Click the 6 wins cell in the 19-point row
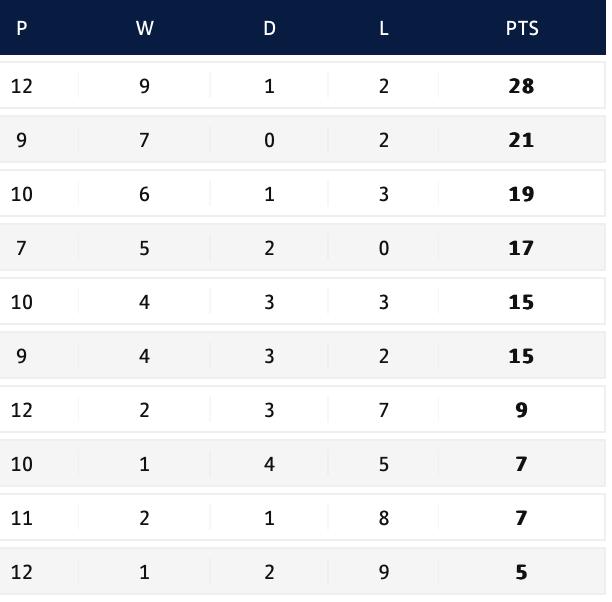Viewport: 612px width, 602px height. pos(144,194)
